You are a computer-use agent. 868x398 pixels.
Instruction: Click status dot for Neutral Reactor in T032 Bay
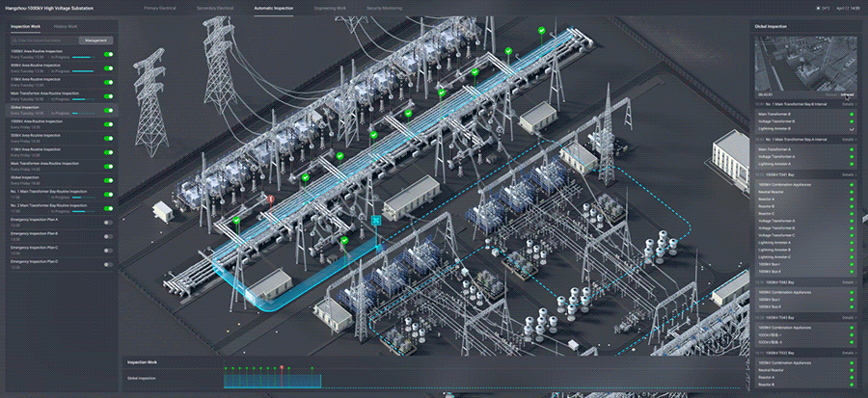pos(852,370)
